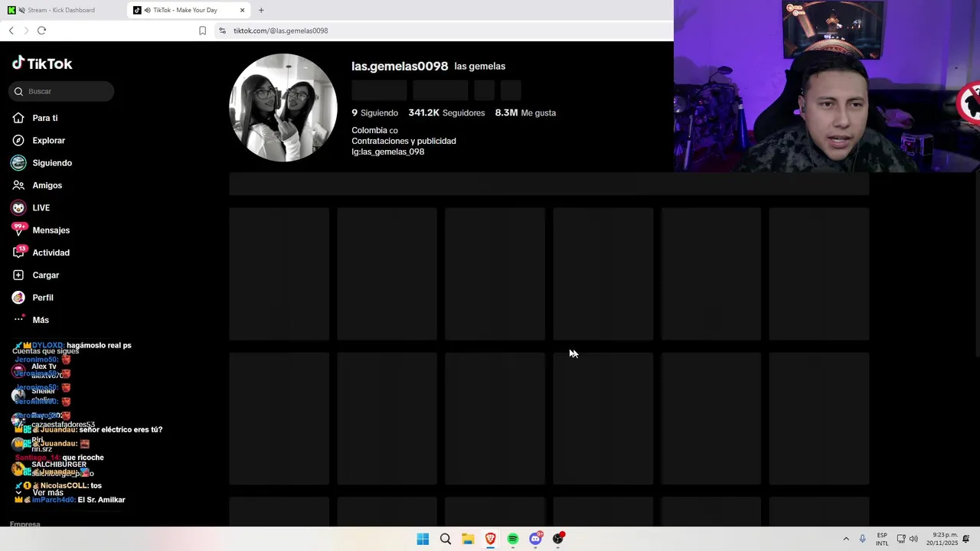
Task: Open the Empresa footer link
Action: click(x=24, y=524)
